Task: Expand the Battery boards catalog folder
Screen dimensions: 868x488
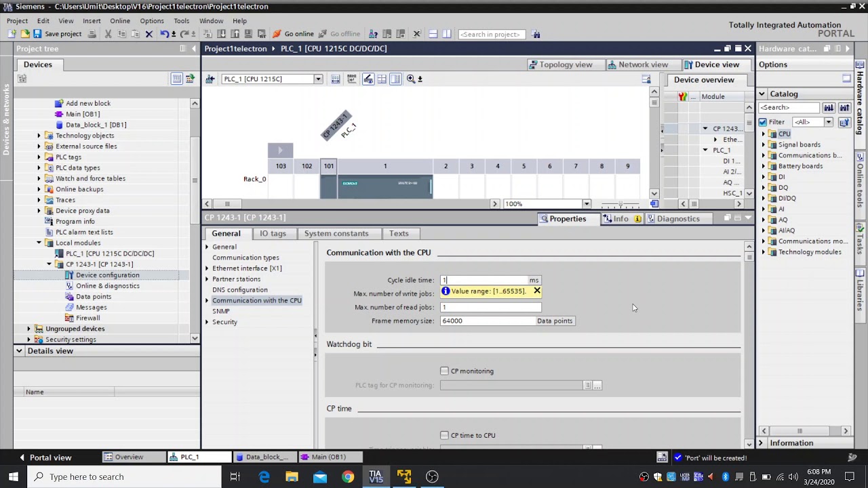Action: tap(764, 166)
